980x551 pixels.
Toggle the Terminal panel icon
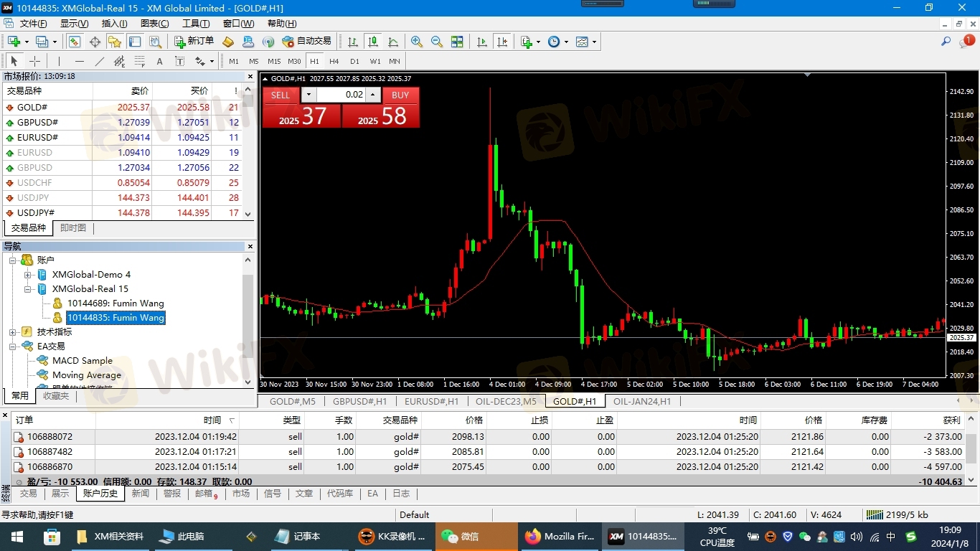(x=134, y=42)
